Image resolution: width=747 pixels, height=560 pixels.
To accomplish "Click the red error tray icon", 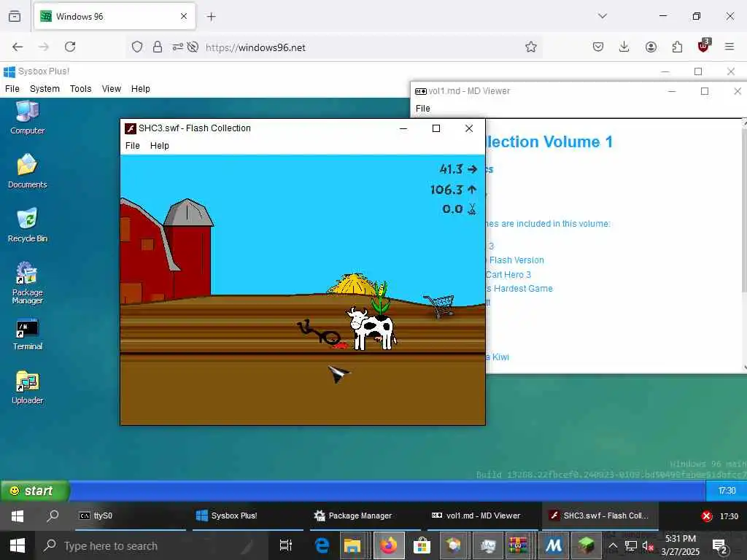I will (706, 516).
